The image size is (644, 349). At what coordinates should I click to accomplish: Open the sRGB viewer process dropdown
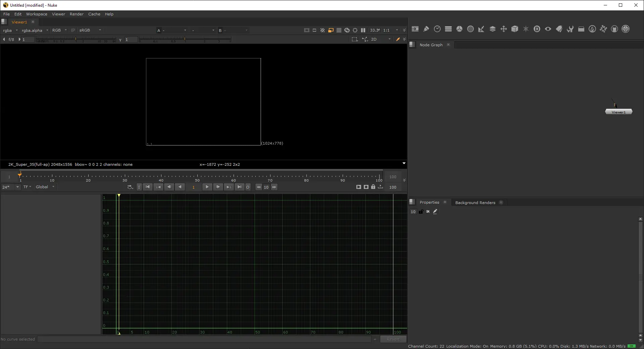click(x=90, y=30)
